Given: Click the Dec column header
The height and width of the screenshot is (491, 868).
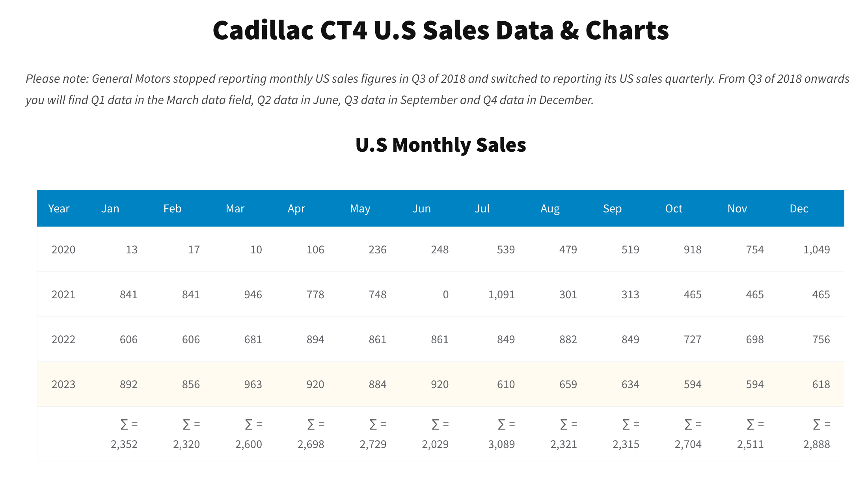Looking at the screenshot, I should (799, 208).
